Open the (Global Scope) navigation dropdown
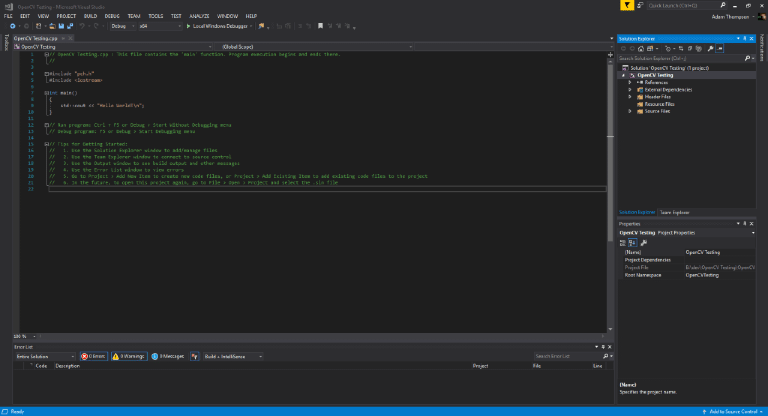Screen dimensions: 768x416 click(x=314, y=47)
